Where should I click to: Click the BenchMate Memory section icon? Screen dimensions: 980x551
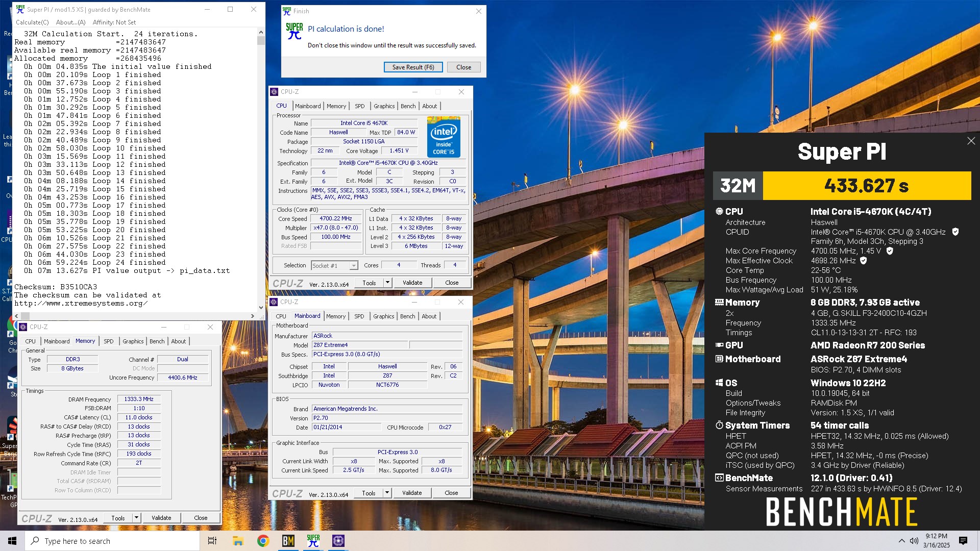[719, 302]
